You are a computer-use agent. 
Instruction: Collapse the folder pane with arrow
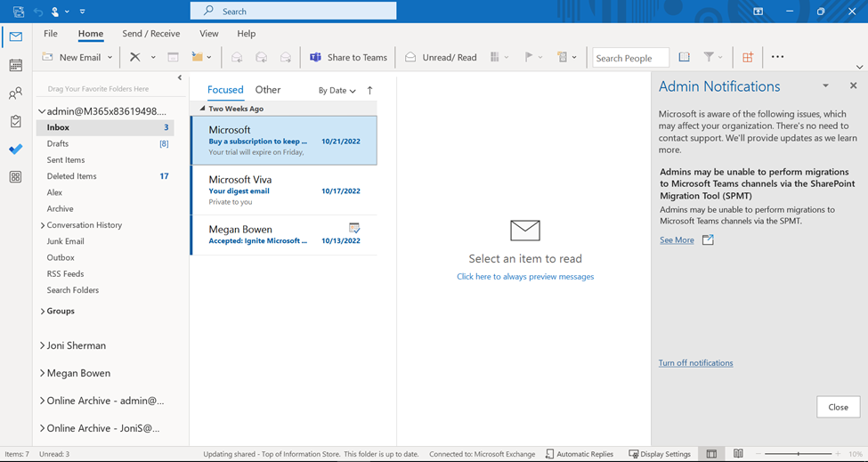pos(179,78)
